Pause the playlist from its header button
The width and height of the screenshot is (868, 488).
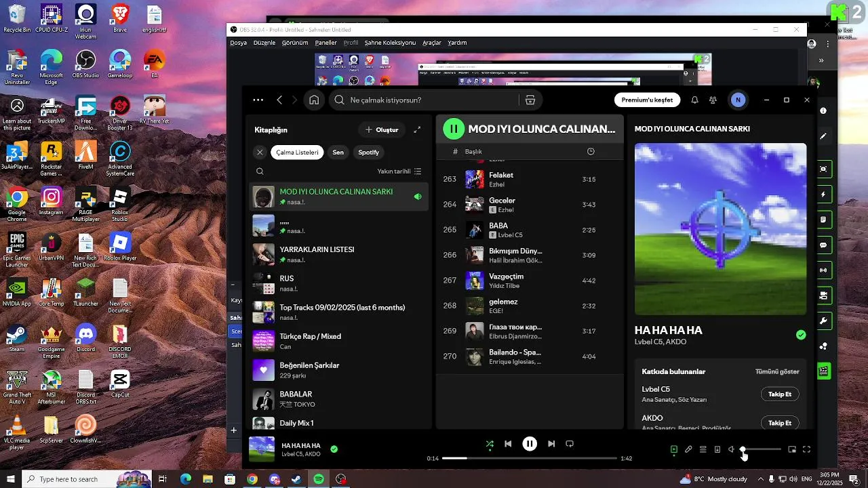454,129
